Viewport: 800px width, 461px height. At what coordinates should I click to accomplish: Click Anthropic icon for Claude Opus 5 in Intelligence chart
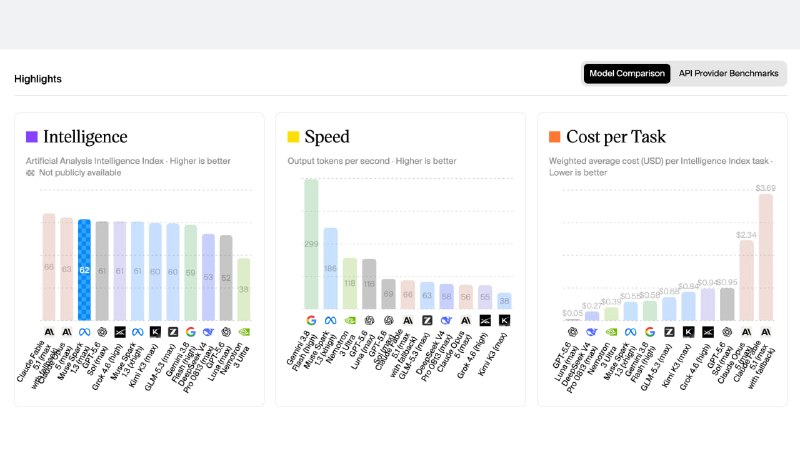pos(67,332)
